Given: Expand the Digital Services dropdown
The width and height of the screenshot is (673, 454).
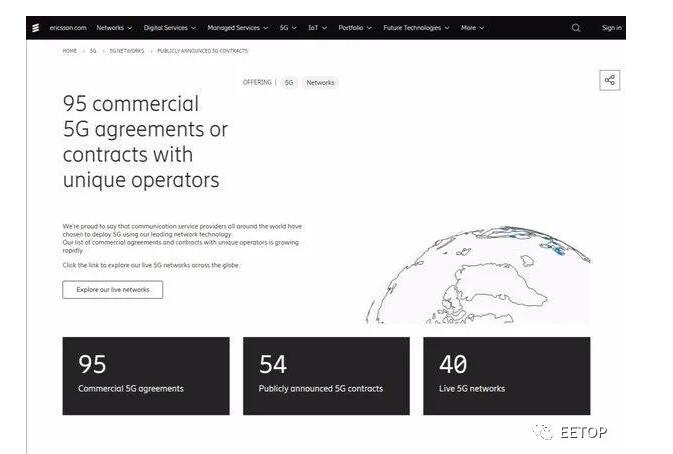Looking at the screenshot, I should 169,28.
